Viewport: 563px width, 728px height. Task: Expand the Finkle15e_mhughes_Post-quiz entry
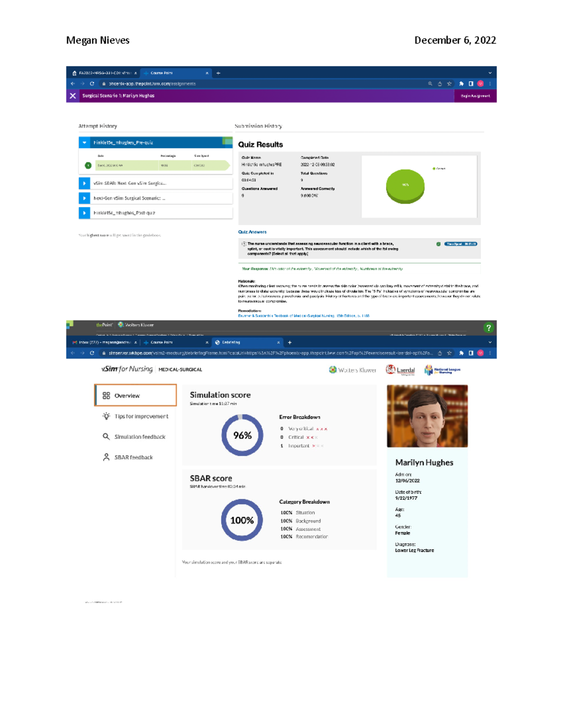(84, 213)
